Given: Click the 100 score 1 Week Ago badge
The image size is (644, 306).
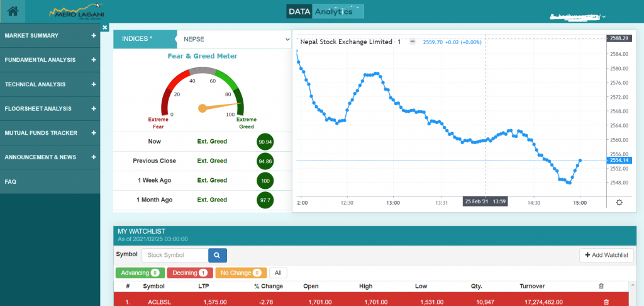Looking at the screenshot, I should pos(265,181).
